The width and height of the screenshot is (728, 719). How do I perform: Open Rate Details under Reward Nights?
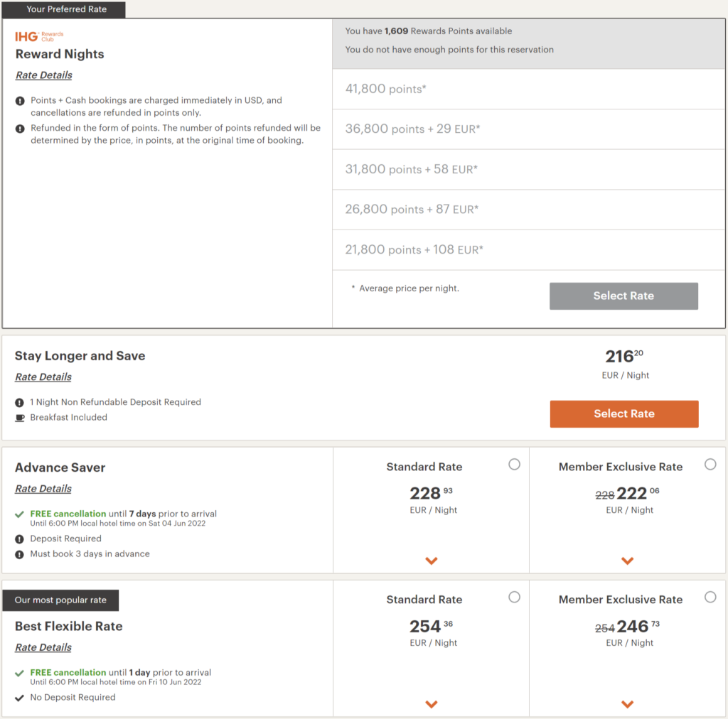click(43, 75)
